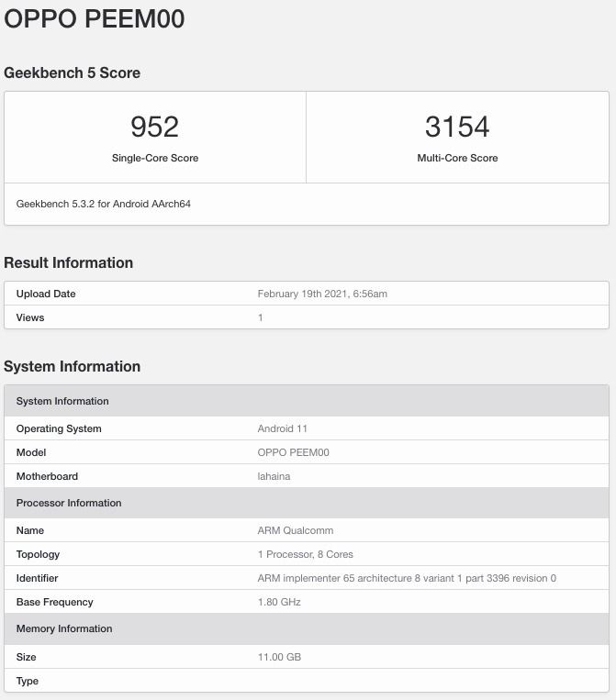The image size is (616, 700).
Task: Select the ARM implementer identifier text
Action: [x=407, y=578]
